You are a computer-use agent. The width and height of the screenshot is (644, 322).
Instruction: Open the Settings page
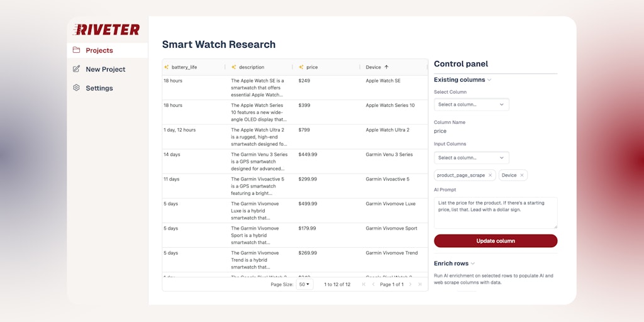pos(107,88)
